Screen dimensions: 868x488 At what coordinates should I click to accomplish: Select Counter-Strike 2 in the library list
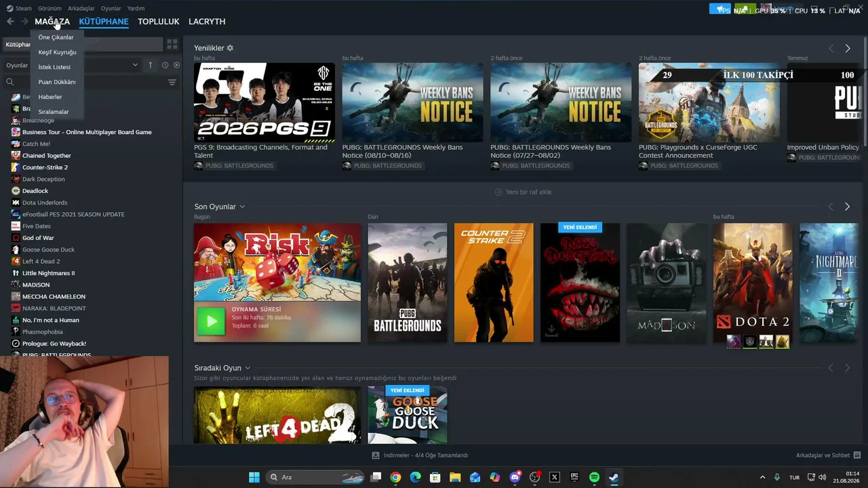(45, 167)
